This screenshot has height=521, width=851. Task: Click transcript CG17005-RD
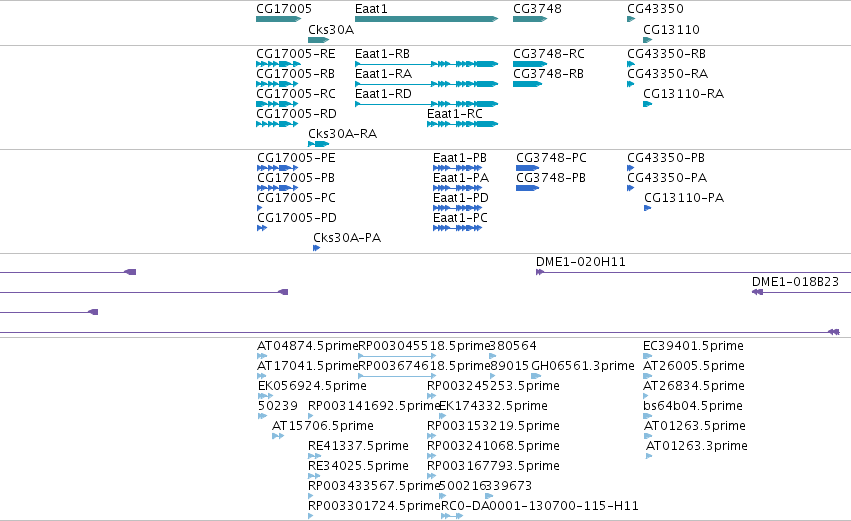point(277,124)
